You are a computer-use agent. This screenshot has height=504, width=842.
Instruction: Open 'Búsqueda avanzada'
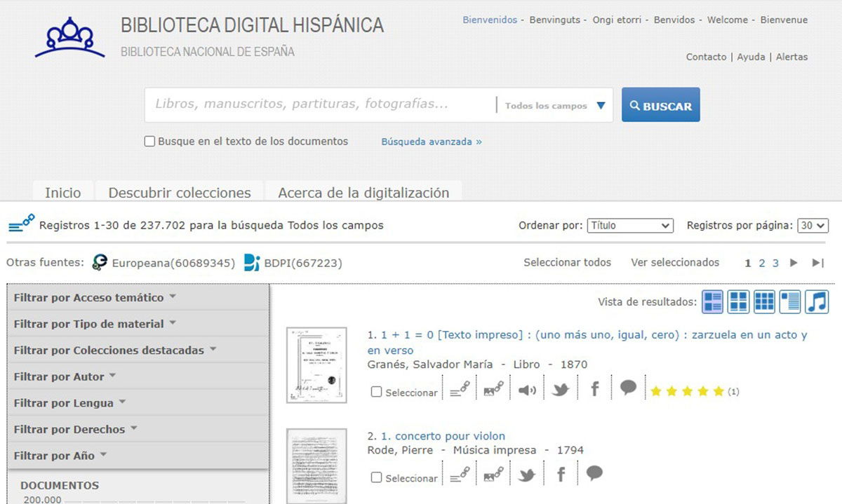pyautogui.click(x=429, y=141)
